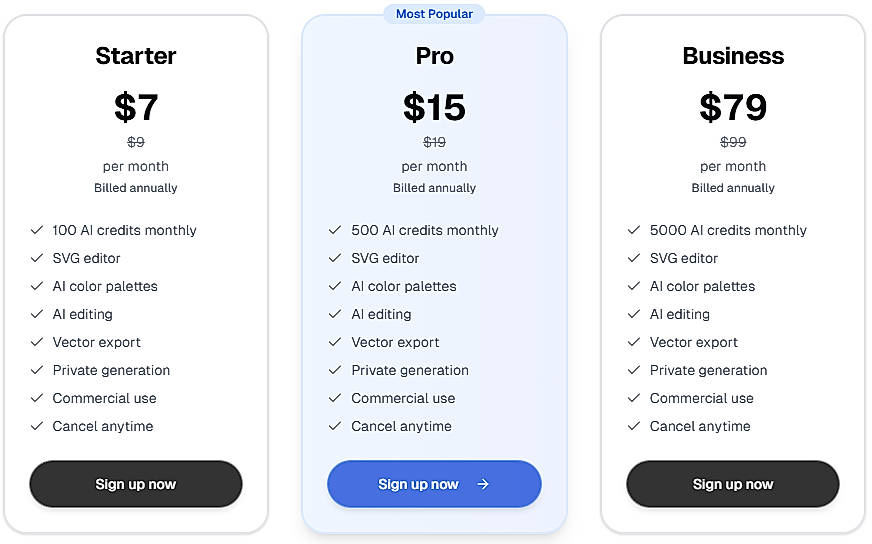Sign up for the Pro plan

point(434,485)
